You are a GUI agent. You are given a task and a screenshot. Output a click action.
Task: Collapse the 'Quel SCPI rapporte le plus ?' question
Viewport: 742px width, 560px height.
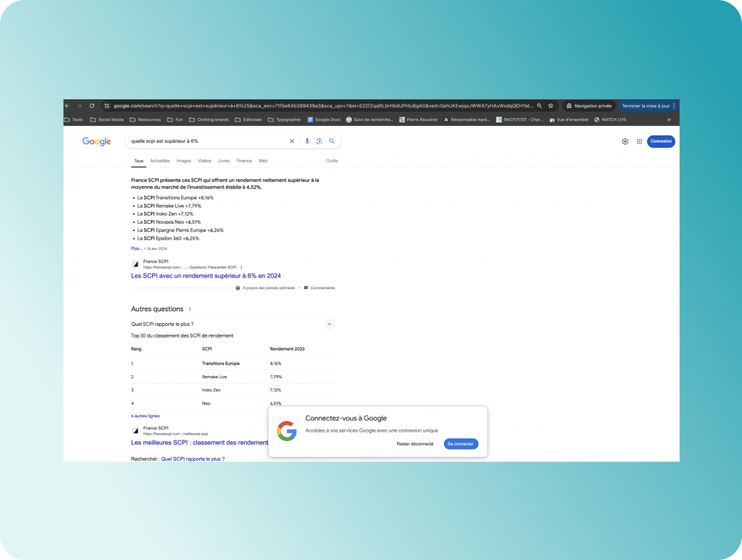coord(329,325)
